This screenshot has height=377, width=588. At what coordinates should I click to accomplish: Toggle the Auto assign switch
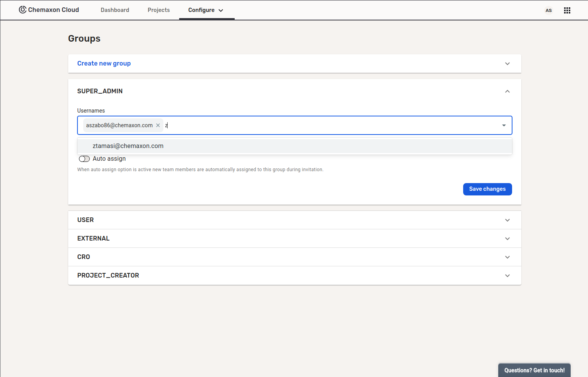(x=84, y=159)
